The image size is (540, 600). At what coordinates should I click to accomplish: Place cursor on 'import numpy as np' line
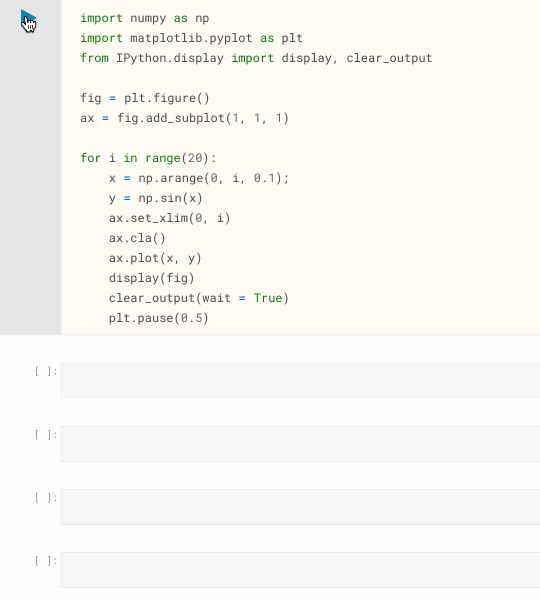click(145, 18)
